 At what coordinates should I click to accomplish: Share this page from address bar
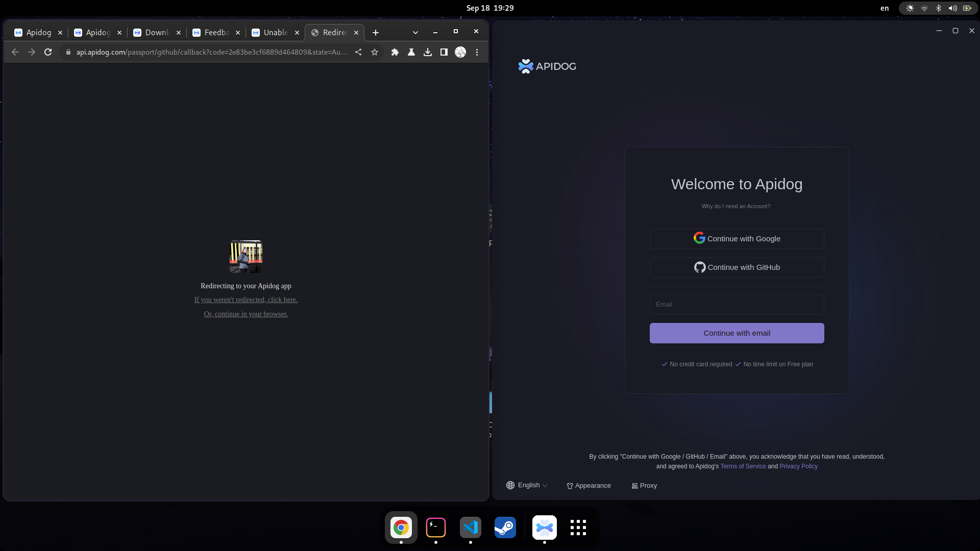[x=358, y=52]
